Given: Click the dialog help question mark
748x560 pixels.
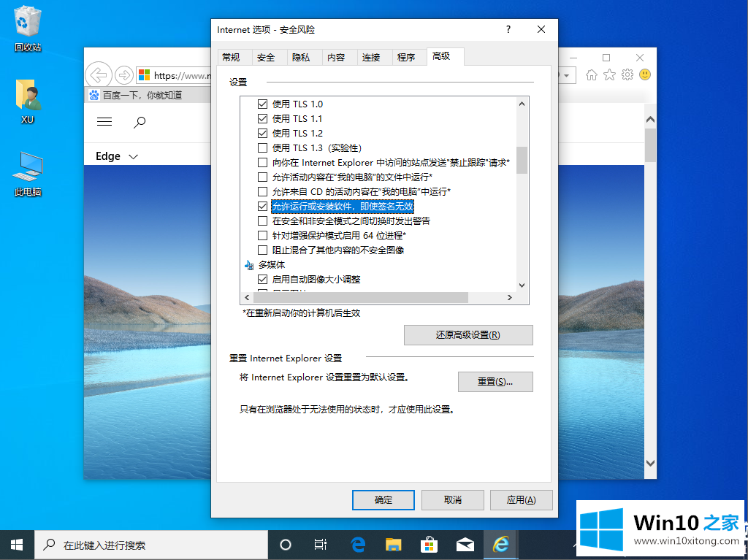Looking at the screenshot, I should (x=508, y=29).
